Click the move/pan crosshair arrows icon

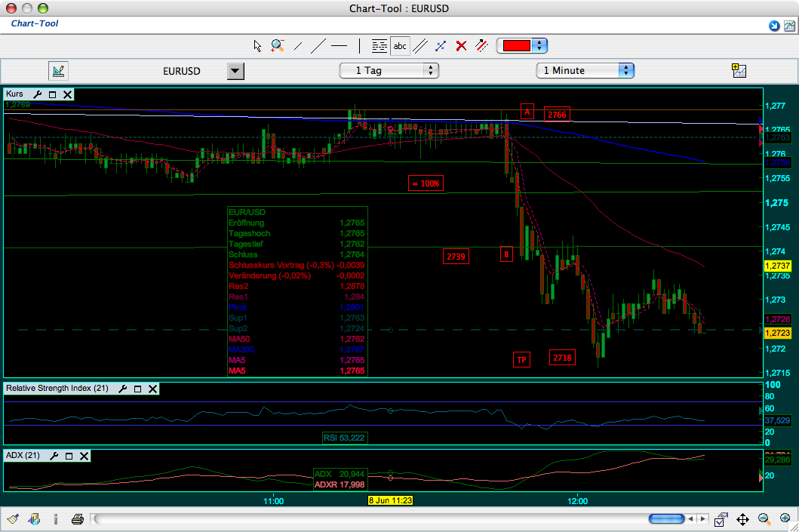click(742, 519)
